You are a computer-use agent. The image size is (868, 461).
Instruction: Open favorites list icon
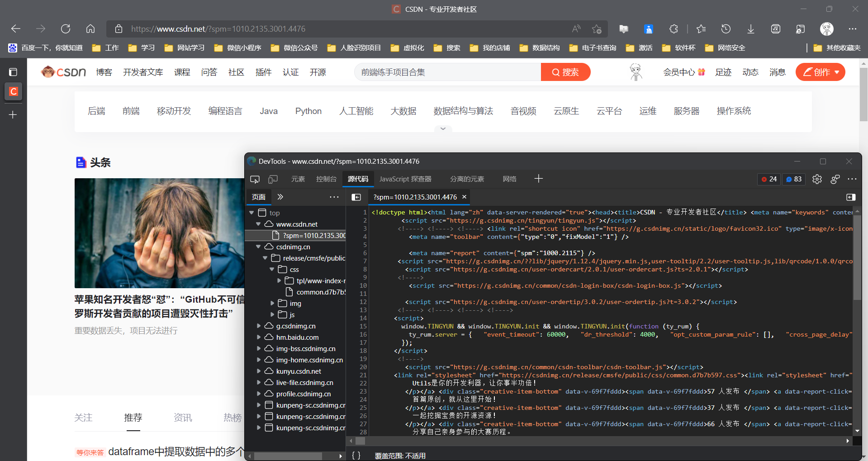[701, 29]
